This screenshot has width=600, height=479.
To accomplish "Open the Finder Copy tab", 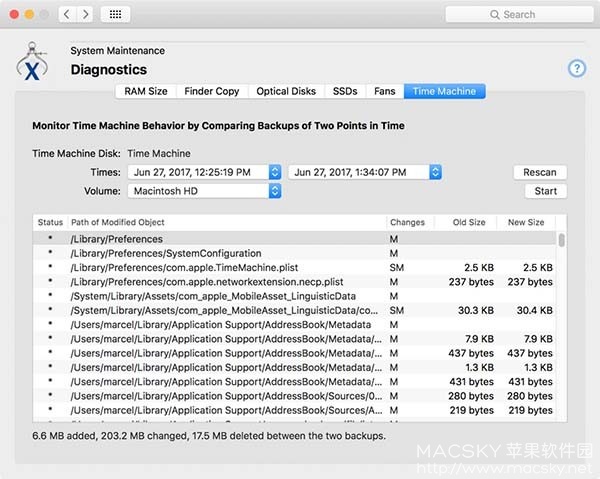I will coord(212,91).
